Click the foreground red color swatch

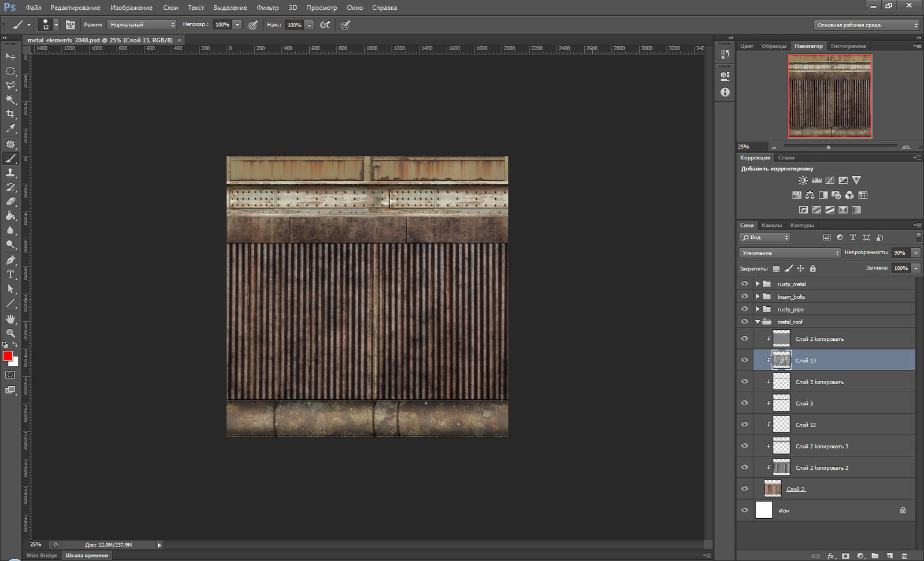pos(8,356)
